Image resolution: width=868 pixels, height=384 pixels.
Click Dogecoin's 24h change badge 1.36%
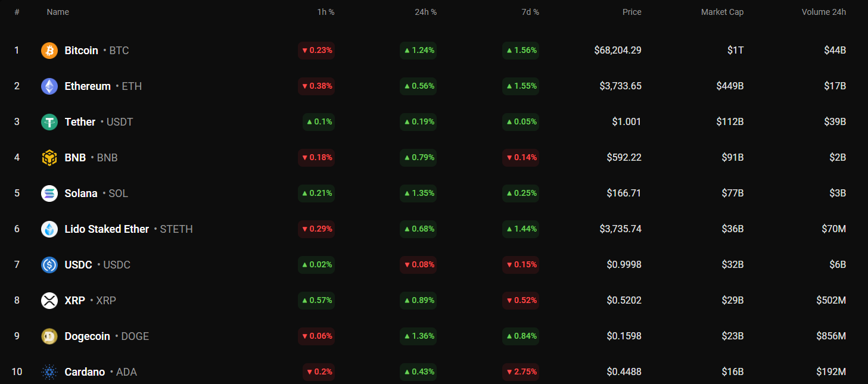418,336
